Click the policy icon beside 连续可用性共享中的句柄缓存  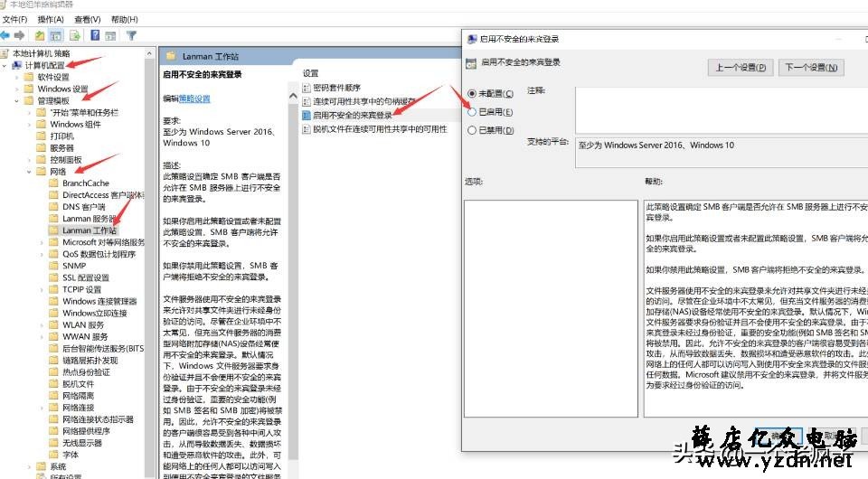coord(307,101)
